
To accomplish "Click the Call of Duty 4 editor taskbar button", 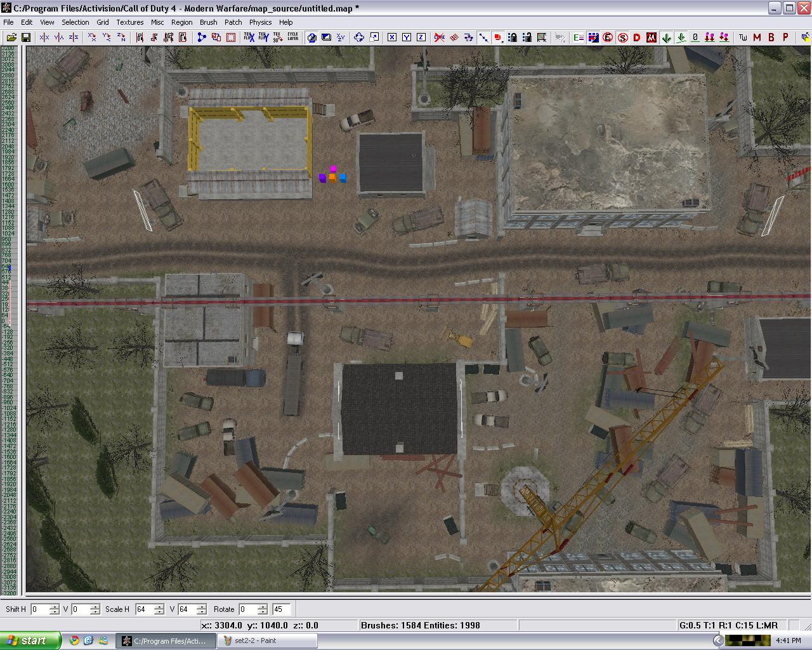I will tap(166, 640).
